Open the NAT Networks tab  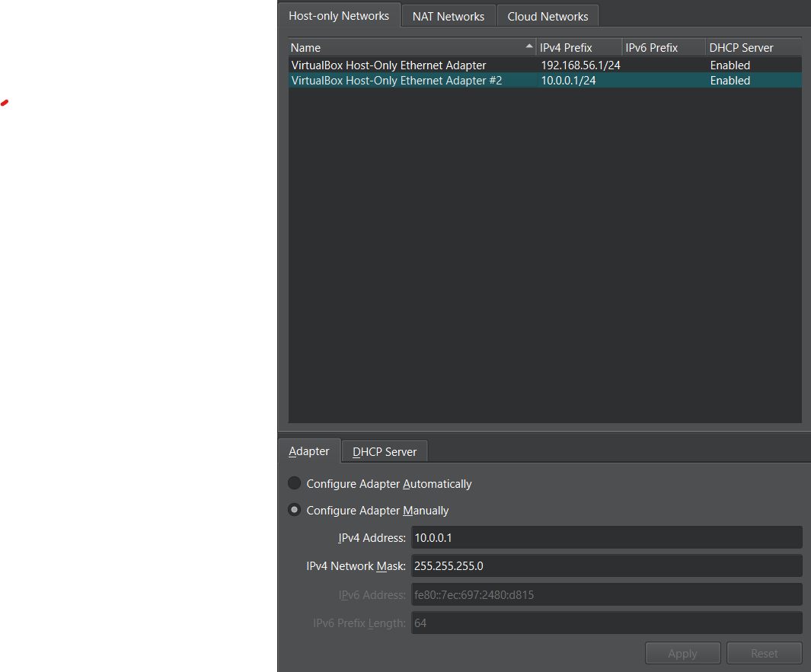point(449,17)
